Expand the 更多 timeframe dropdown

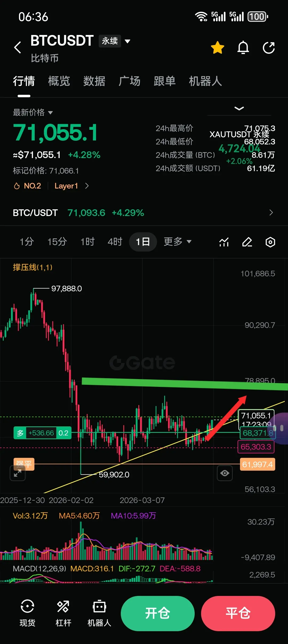pos(177,242)
